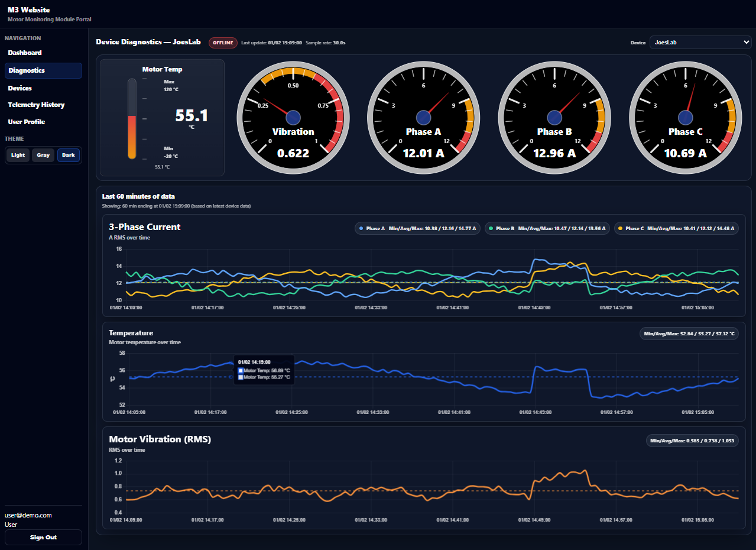Click the Phase A legend marker dot

coord(361,228)
